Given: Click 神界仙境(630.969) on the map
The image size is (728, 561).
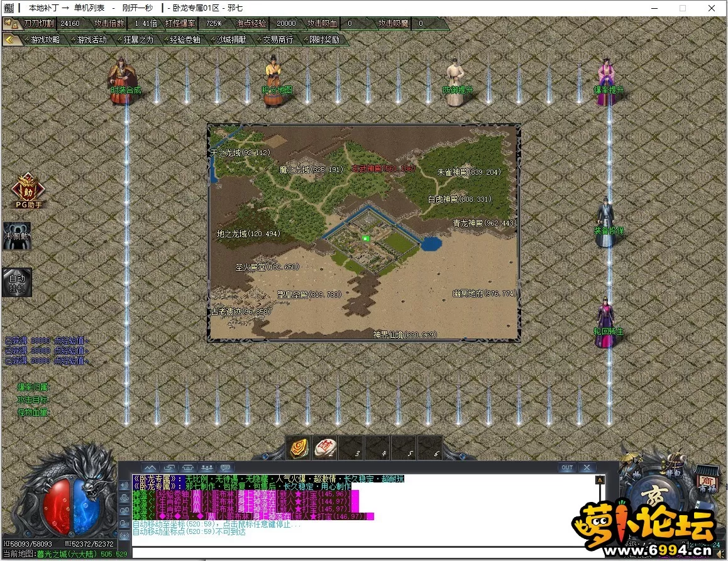Looking at the screenshot, I should tap(405, 335).
